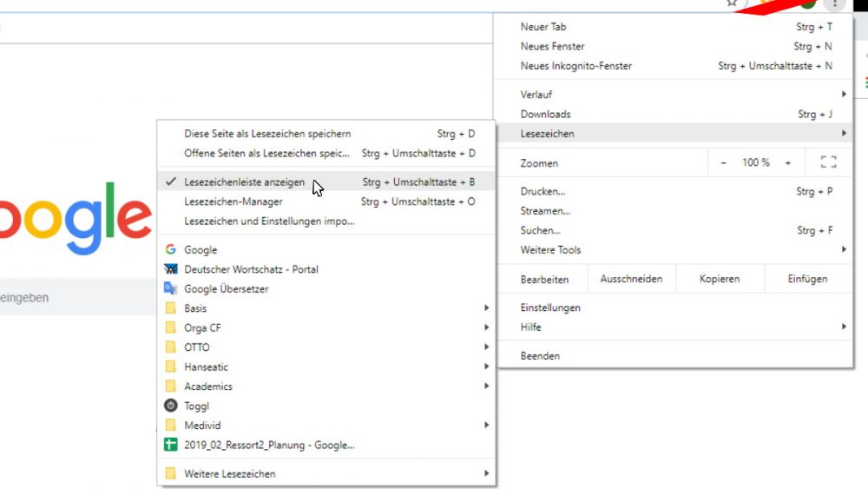Click the zoom in plus button
868x489 pixels.
[788, 162]
